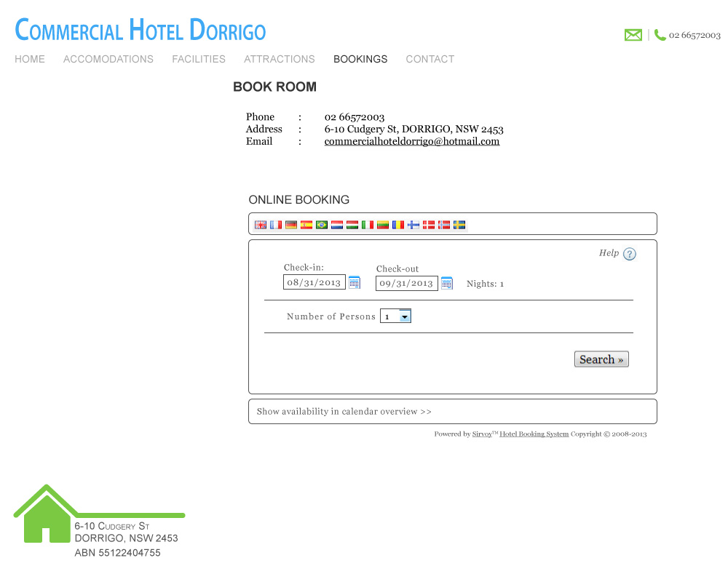
Task: Open the Check-in calendar picker
Action: [x=355, y=282]
